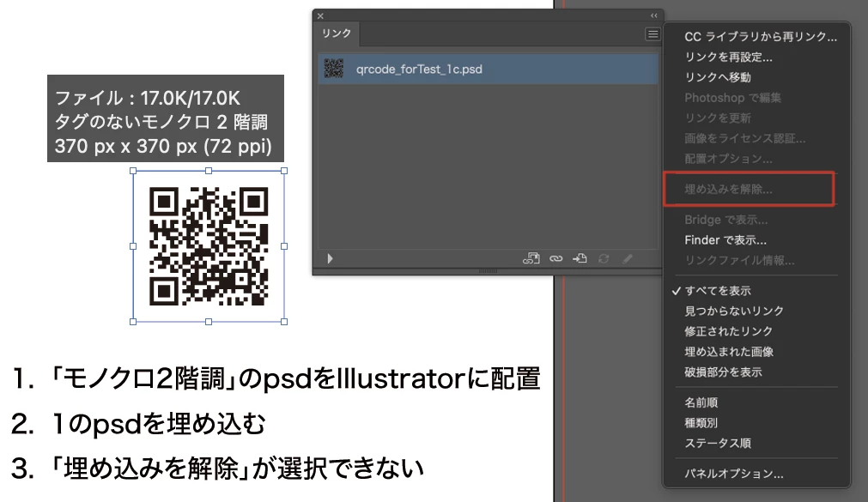Click the タグのないモノクロ 2 階調 text
Image resolution: width=868 pixels, height=502 pixels.
click(161, 123)
